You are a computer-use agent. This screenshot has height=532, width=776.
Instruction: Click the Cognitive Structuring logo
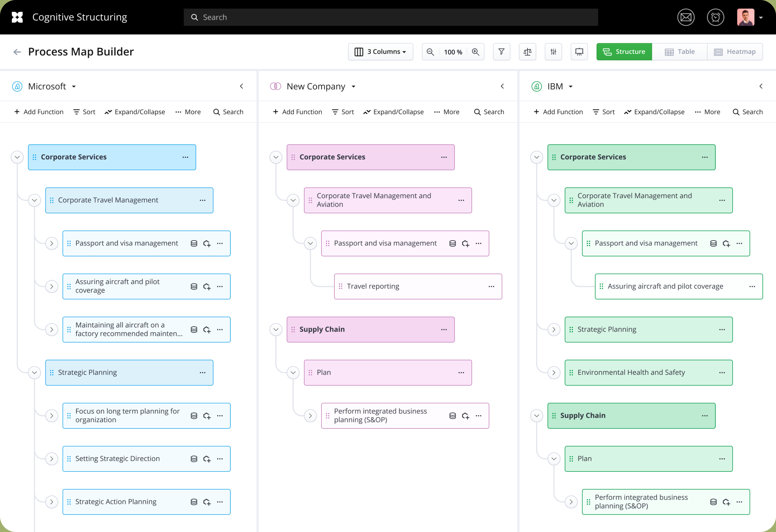pos(17,17)
